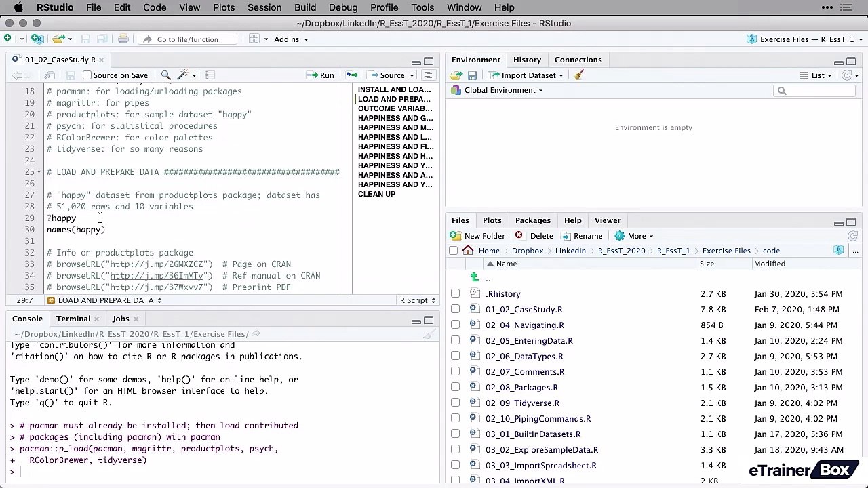This screenshot has width=868, height=488.
Task: Open the More gear dropdown
Action: coord(633,236)
